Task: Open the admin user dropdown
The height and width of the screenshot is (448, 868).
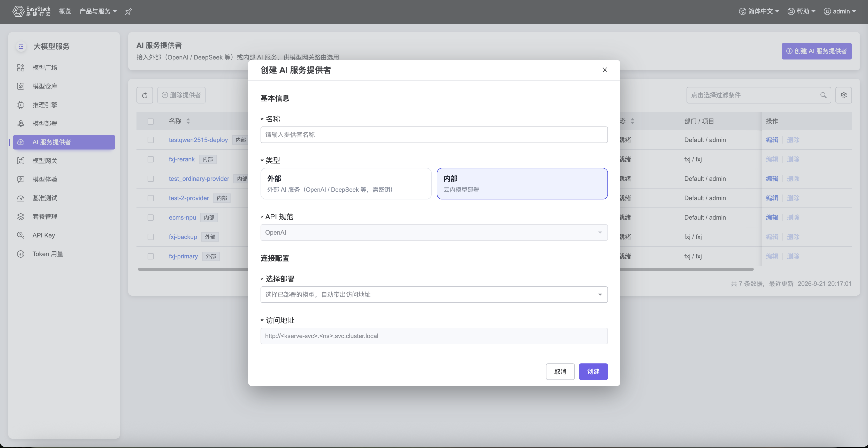Action: click(x=840, y=11)
